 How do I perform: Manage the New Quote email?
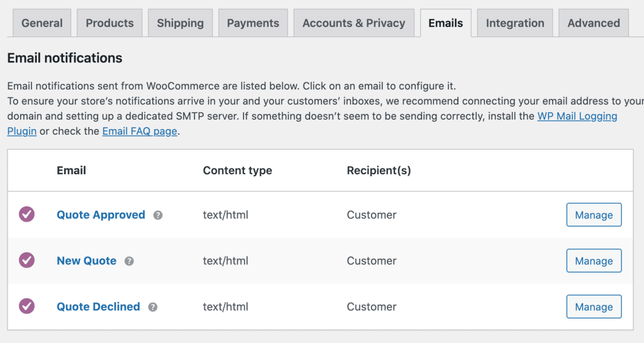point(594,261)
